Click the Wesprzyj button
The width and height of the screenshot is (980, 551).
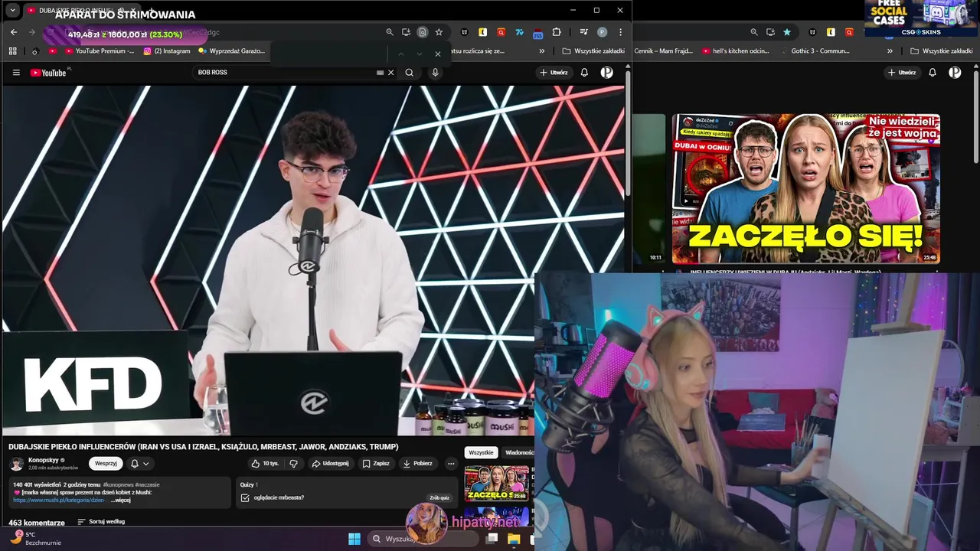[x=106, y=464]
